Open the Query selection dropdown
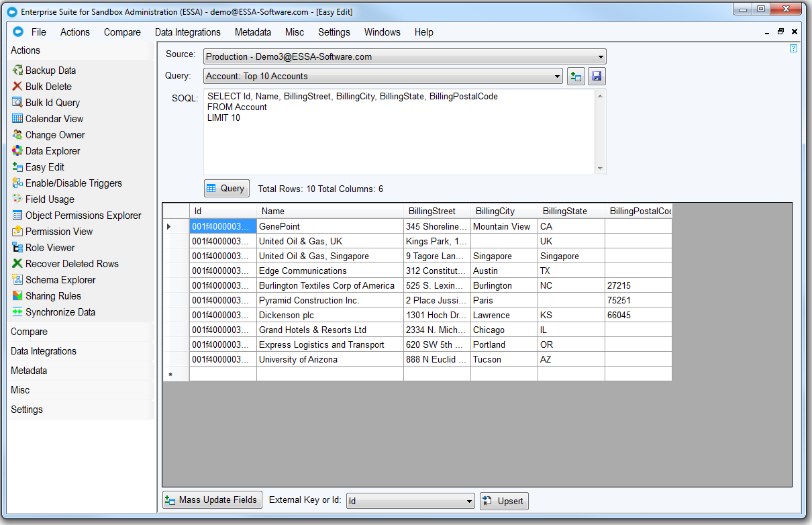 click(383, 77)
